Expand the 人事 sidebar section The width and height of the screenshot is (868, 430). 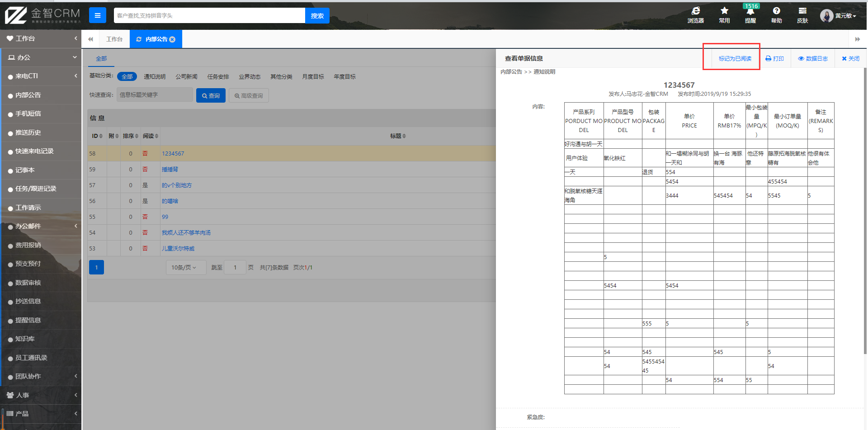click(x=41, y=395)
